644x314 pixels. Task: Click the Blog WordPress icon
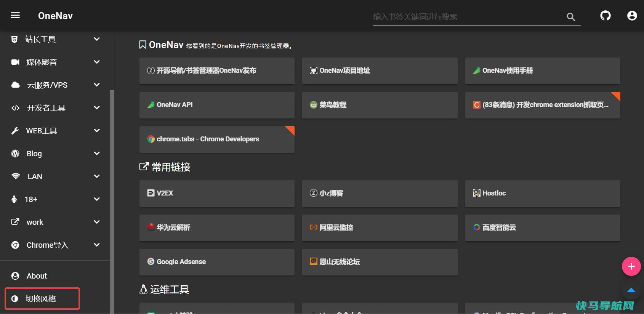(15, 154)
